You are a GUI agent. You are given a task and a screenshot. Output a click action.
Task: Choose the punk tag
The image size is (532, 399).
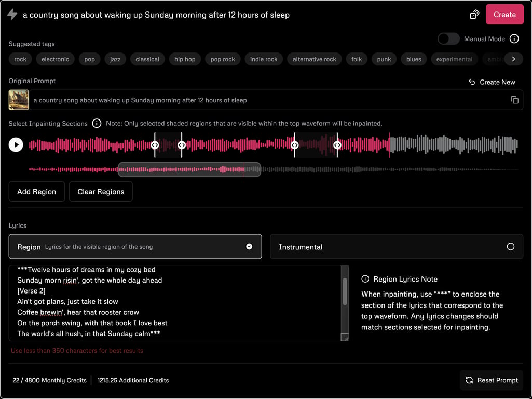[384, 59]
